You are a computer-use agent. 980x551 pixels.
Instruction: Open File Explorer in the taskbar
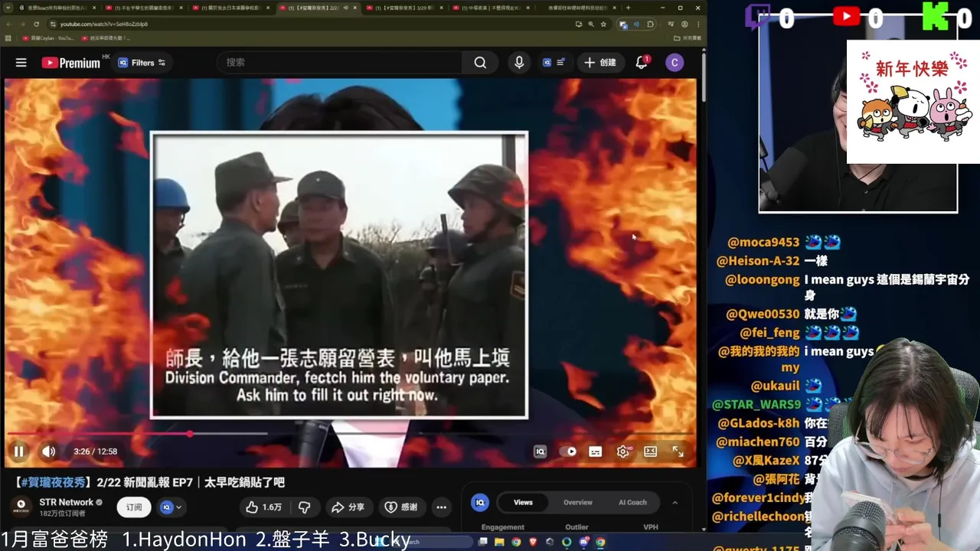click(x=499, y=542)
